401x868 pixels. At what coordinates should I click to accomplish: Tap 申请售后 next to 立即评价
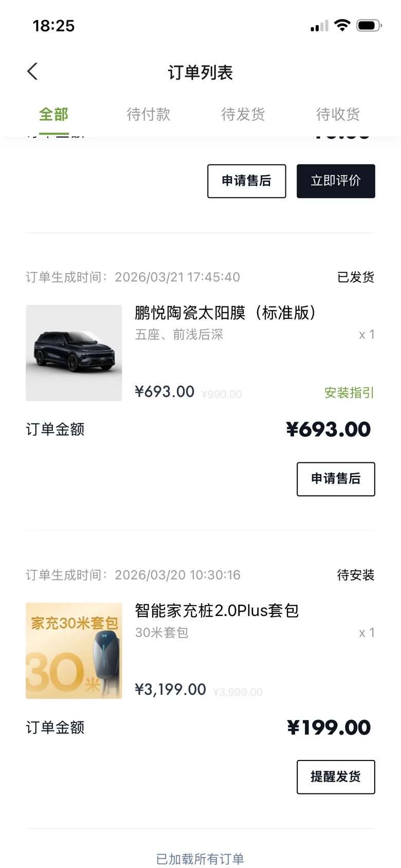pyautogui.click(x=247, y=181)
